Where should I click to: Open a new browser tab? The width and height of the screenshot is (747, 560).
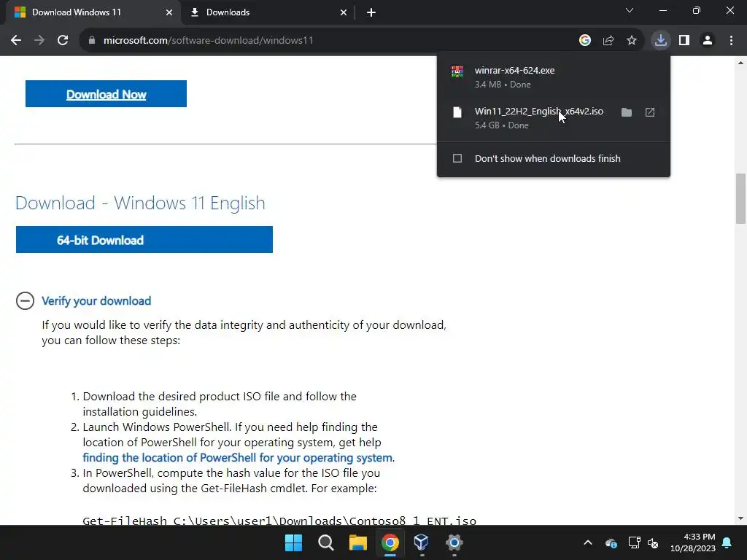[x=371, y=12]
